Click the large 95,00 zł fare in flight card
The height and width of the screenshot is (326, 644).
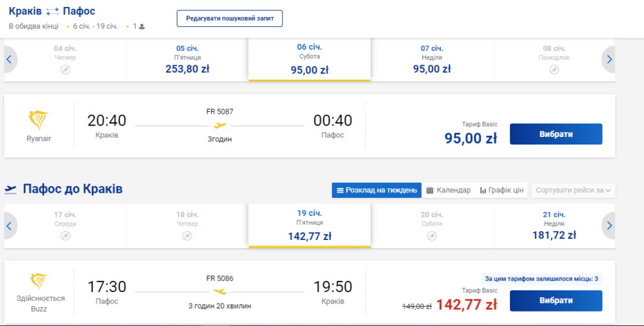point(470,138)
